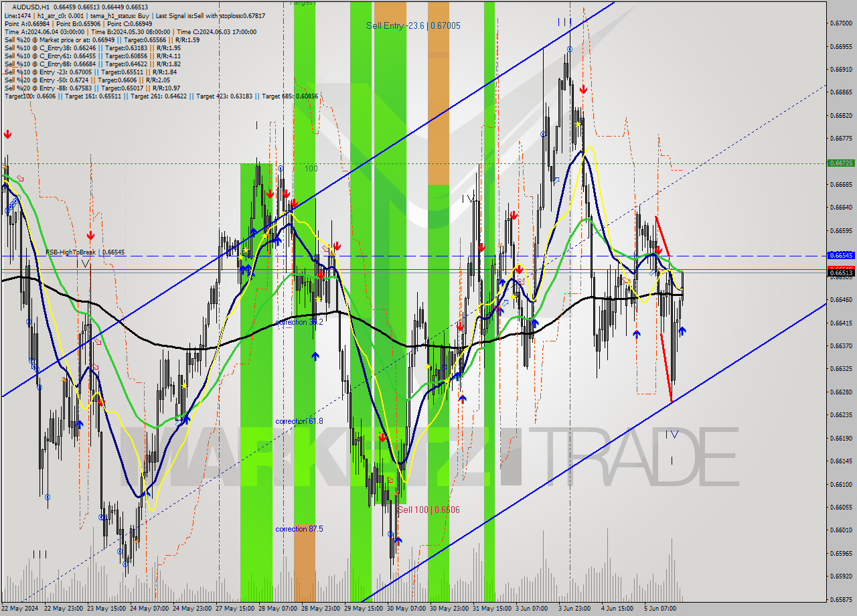857x616 pixels.
Task: Click the '23 May 15:00' time label
Action: click(x=108, y=609)
